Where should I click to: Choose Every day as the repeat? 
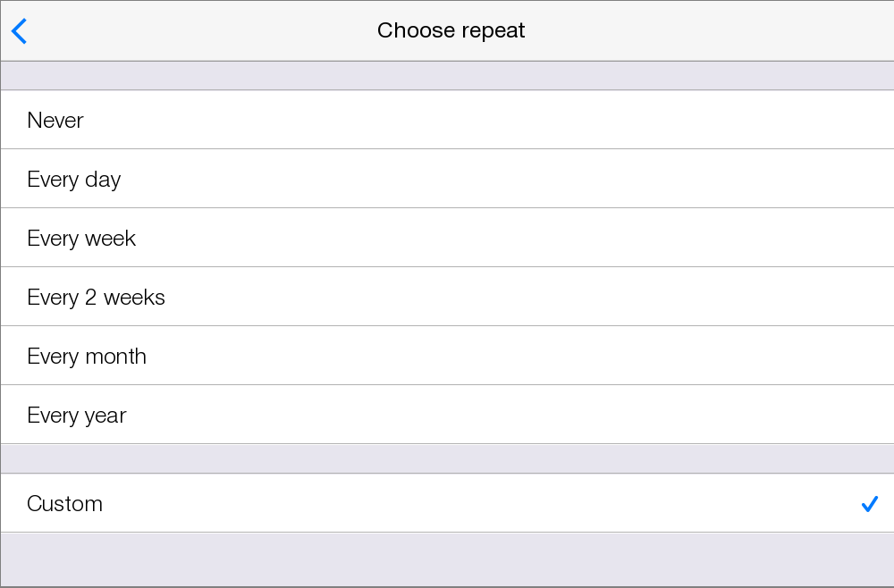pos(447,179)
